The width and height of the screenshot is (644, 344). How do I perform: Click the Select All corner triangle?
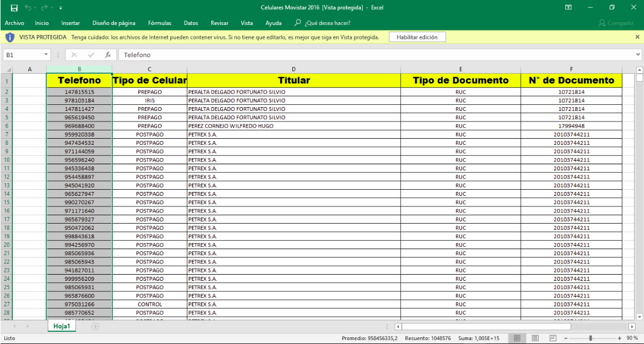tap(8, 69)
